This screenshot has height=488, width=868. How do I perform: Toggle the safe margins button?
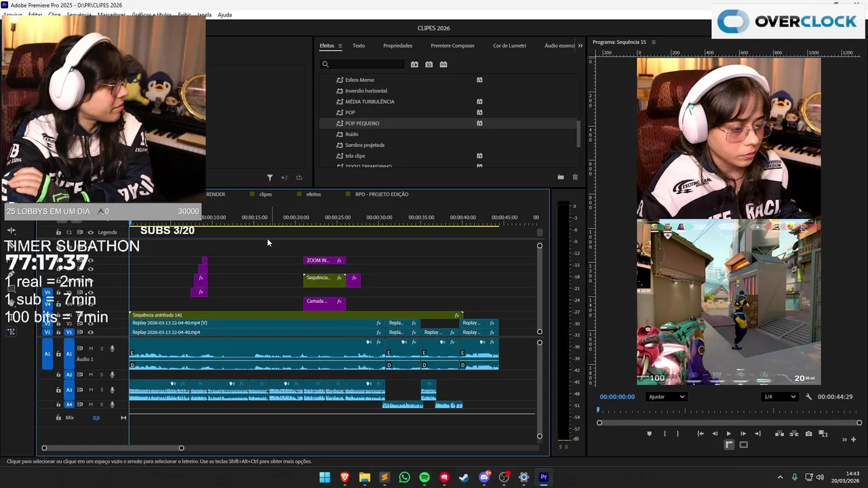click(743, 445)
